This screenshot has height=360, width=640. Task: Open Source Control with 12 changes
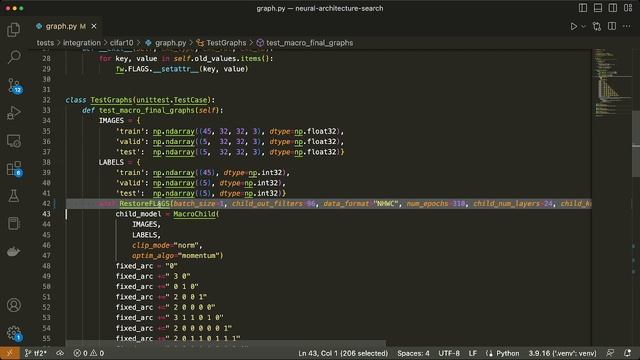(14, 85)
